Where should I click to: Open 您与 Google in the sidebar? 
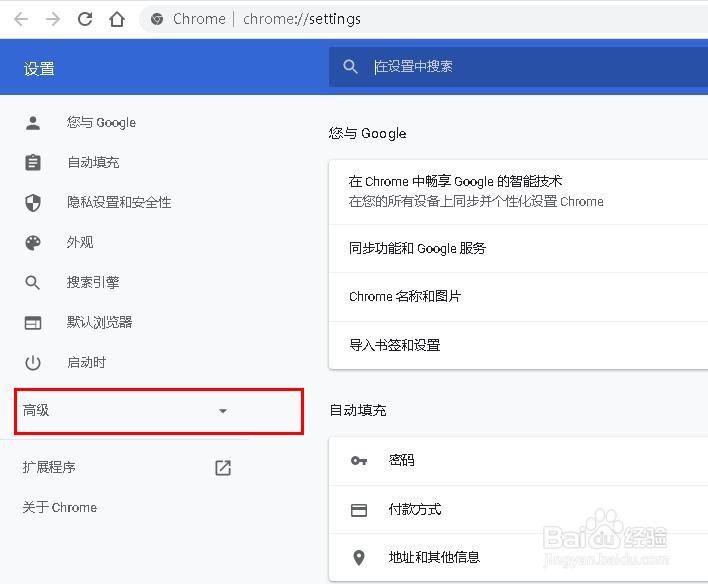click(101, 122)
